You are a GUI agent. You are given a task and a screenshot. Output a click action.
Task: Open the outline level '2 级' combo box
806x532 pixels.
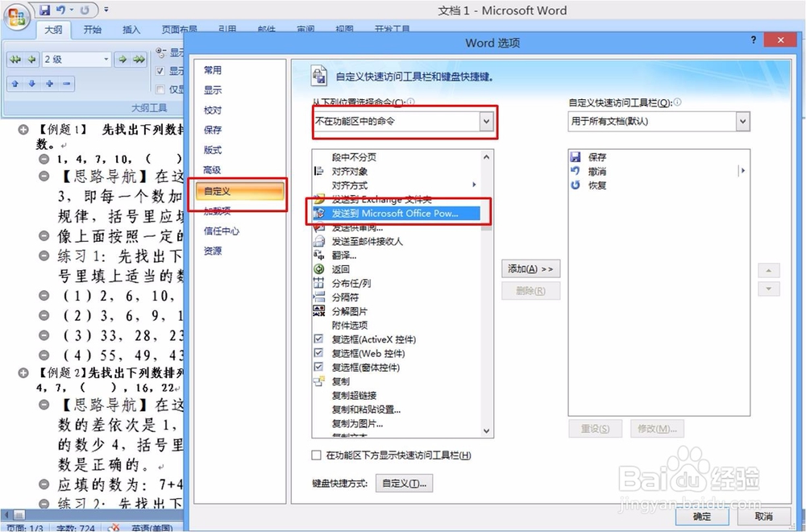pyautogui.click(x=76, y=60)
